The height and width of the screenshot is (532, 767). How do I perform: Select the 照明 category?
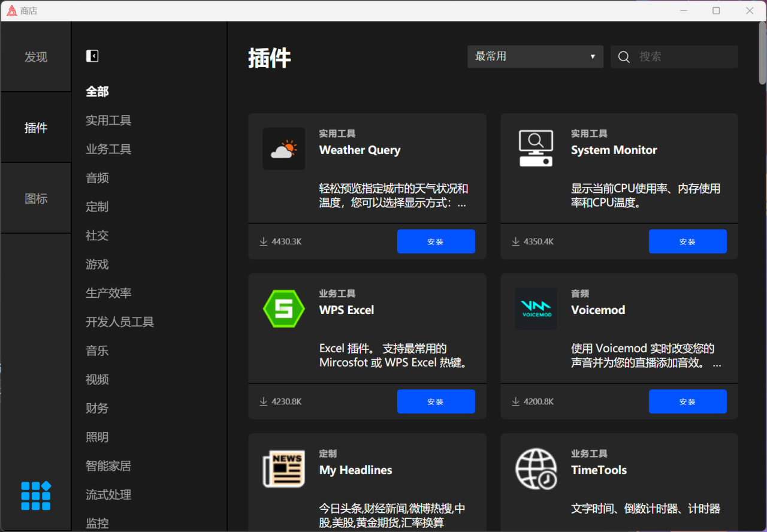pos(97,436)
